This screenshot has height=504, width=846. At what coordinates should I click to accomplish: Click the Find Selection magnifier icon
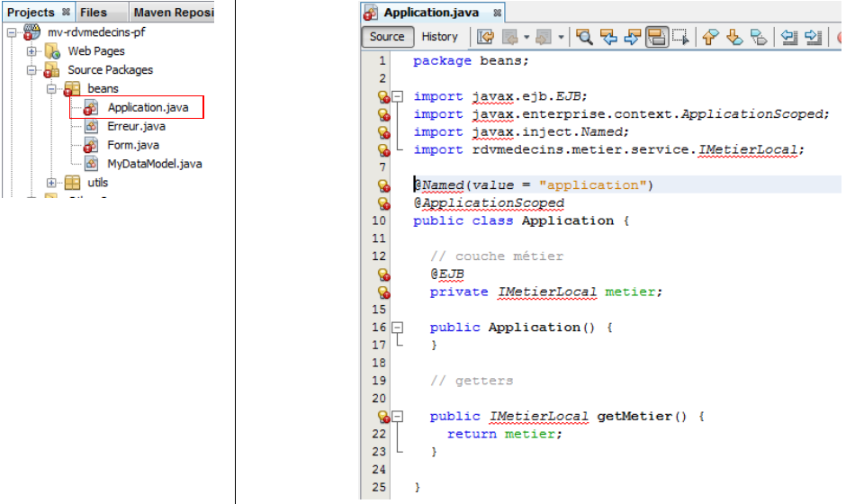pyautogui.click(x=585, y=37)
